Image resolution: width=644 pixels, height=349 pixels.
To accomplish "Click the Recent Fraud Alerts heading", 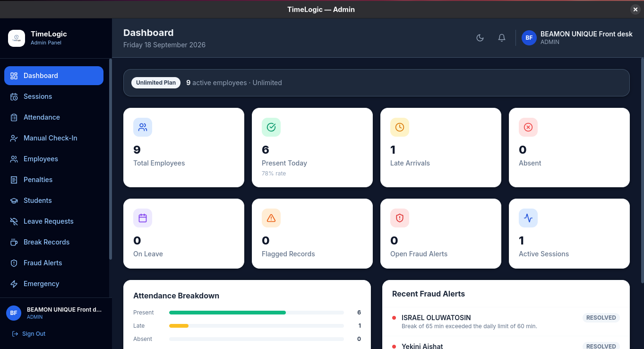I will 429,294.
